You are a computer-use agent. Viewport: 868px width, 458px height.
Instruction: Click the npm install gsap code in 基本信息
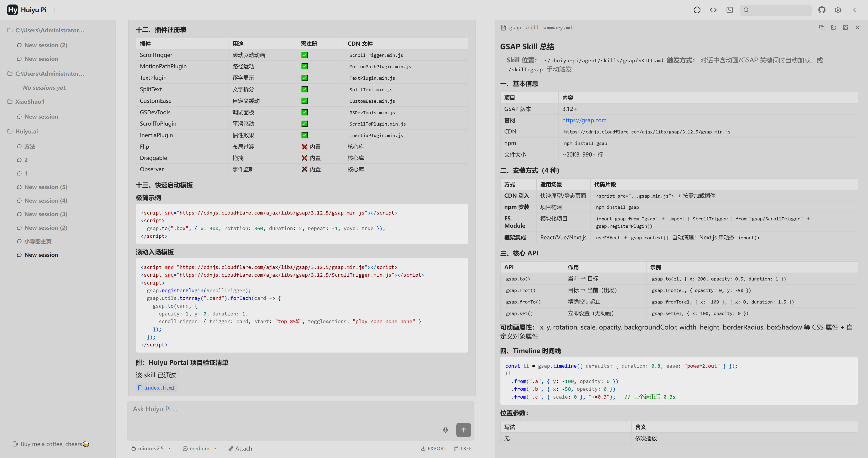tap(585, 143)
